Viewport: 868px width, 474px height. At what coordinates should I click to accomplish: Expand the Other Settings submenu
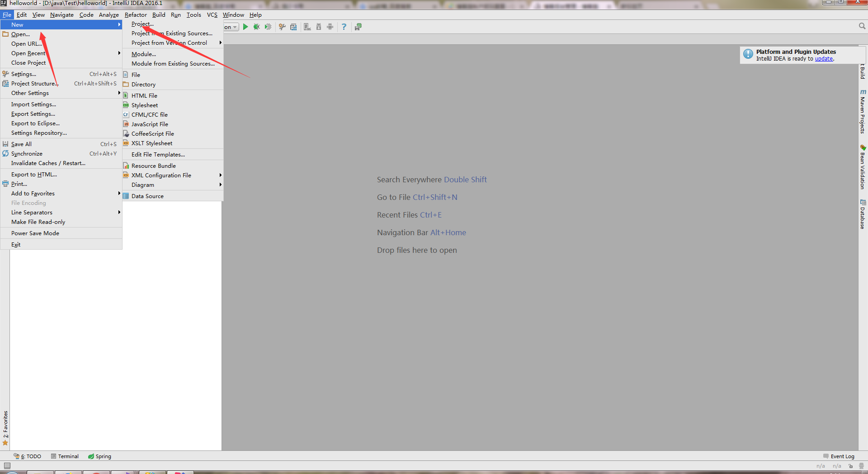[61, 93]
